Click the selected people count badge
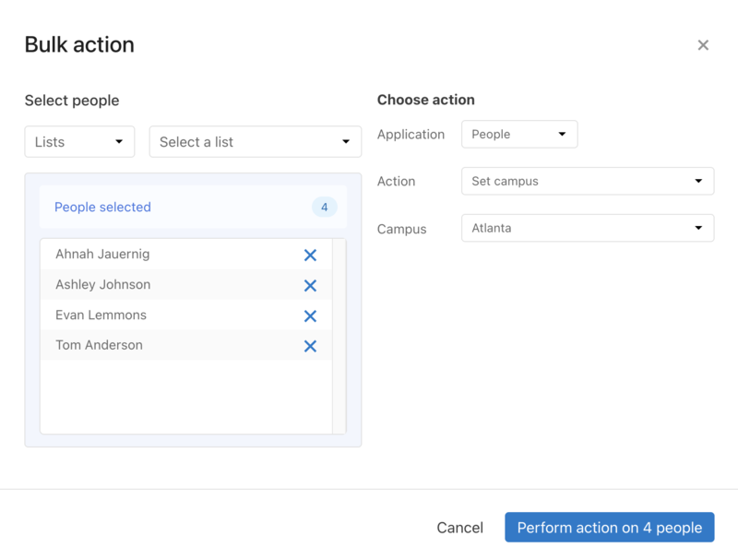 pyautogui.click(x=324, y=208)
